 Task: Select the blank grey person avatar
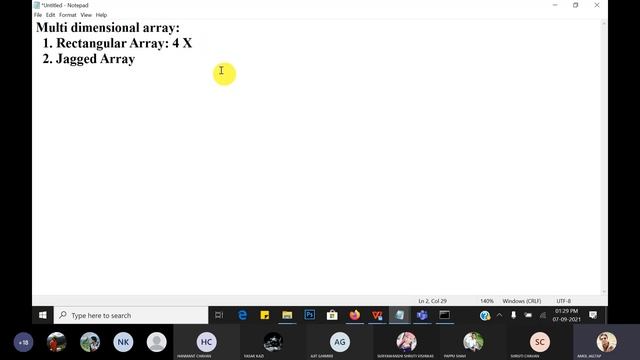(157, 342)
